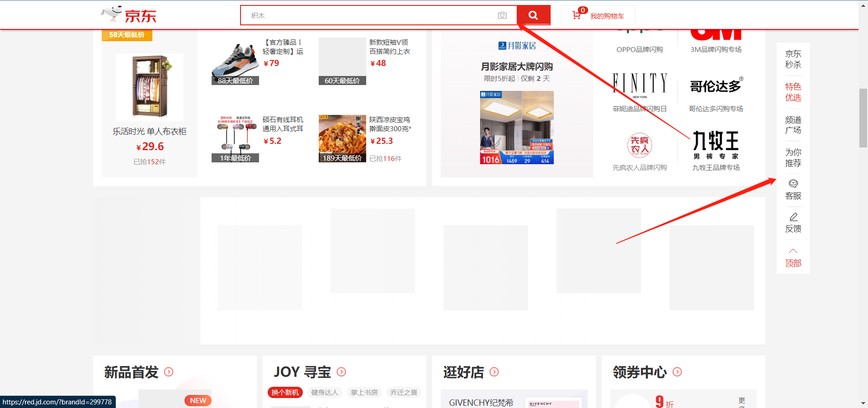The image size is (868, 408).
Task: Click the 58天最低价 orange badge
Action: pos(127,35)
